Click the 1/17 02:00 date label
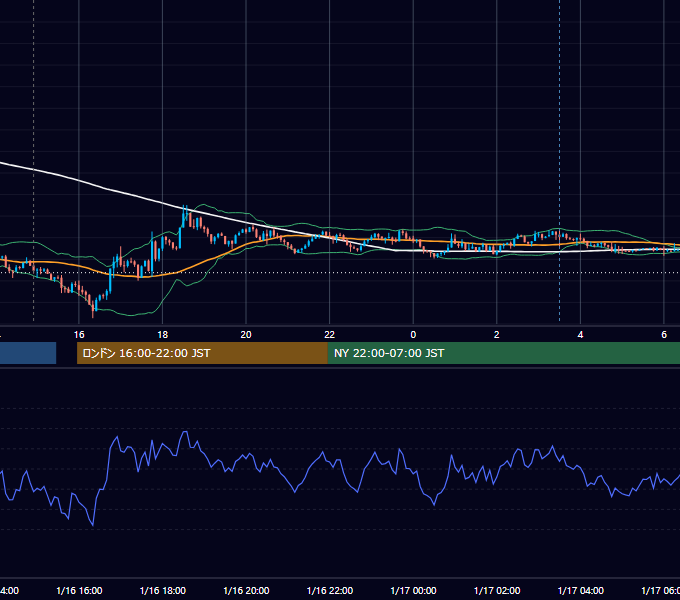680x600 pixels. (x=497, y=591)
